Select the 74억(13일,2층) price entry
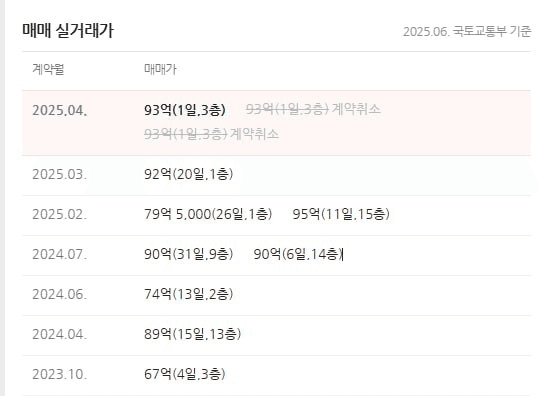Screen dimensions: 539x396 point(188,294)
